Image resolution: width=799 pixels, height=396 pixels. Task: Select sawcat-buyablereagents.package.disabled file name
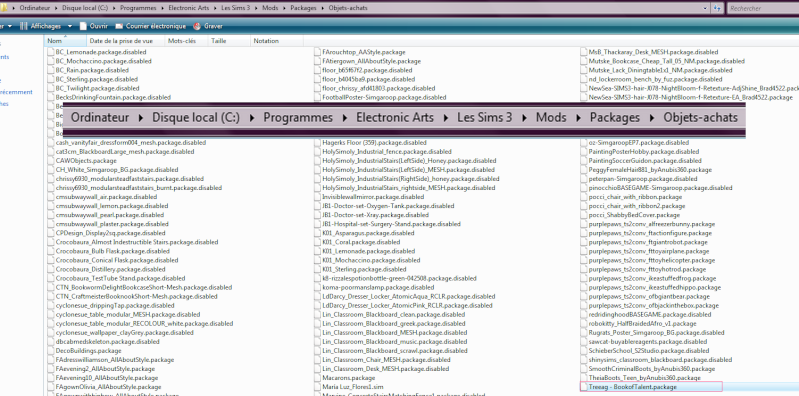click(x=648, y=341)
